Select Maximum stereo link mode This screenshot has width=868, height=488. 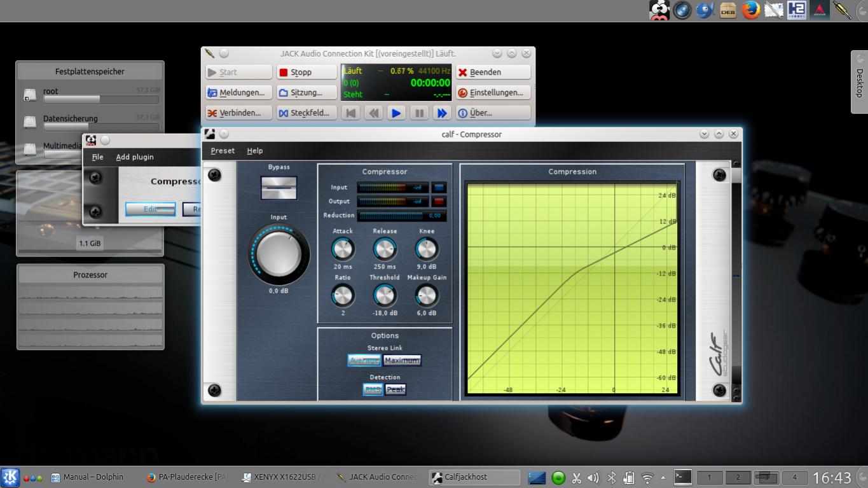(402, 361)
